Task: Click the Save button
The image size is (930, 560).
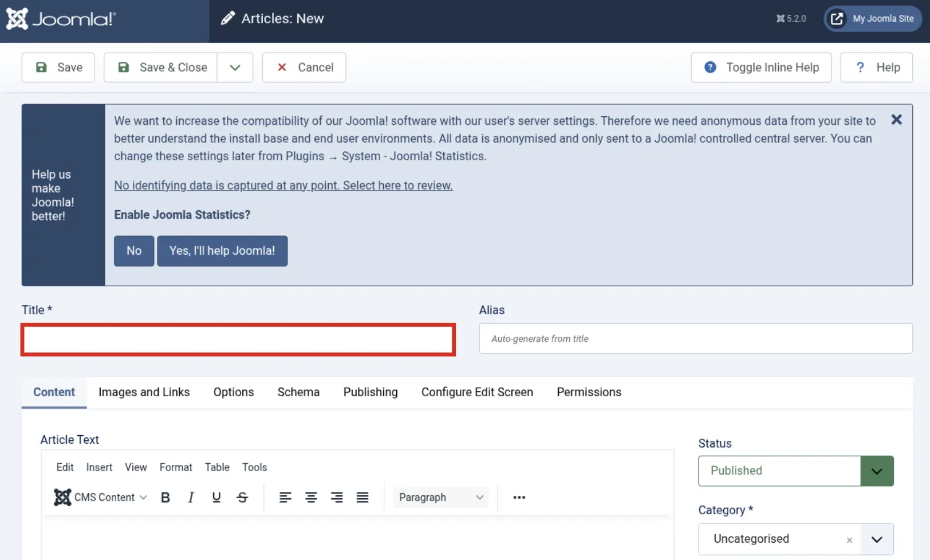Action: pyautogui.click(x=58, y=68)
